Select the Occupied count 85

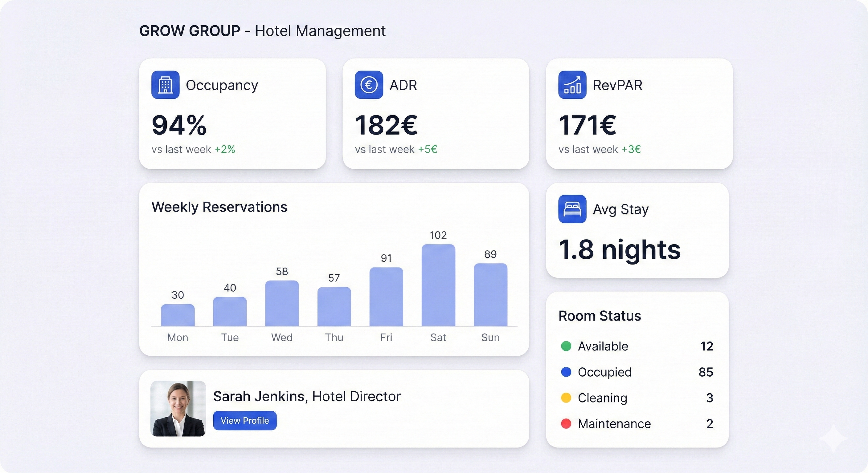point(706,372)
